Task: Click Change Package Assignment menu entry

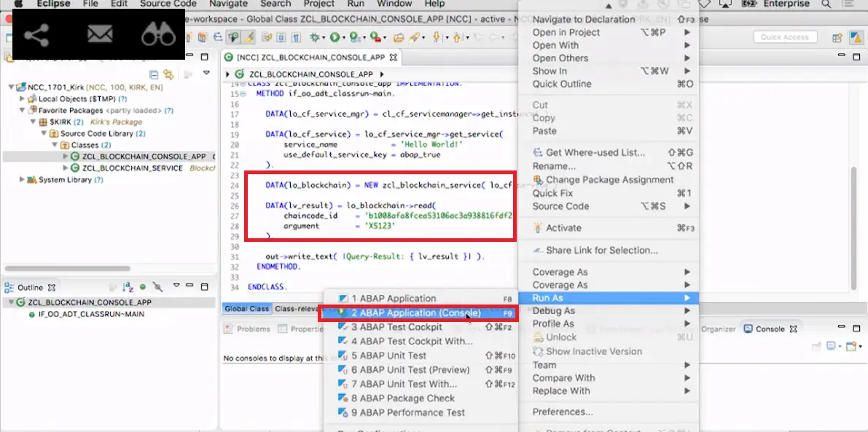Action: [x=609, y=180]
